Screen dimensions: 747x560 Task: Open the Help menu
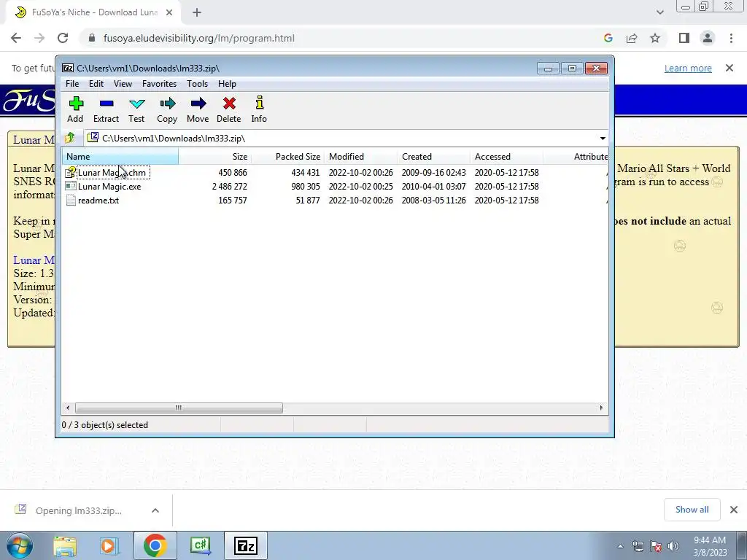pyautogui.click(x=228, y=84)
